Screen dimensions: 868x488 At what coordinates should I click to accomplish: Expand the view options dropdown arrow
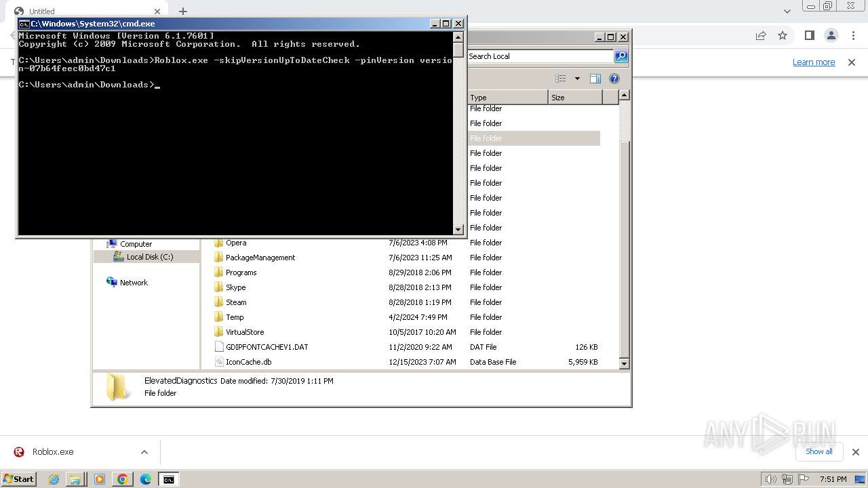(577, 79)
